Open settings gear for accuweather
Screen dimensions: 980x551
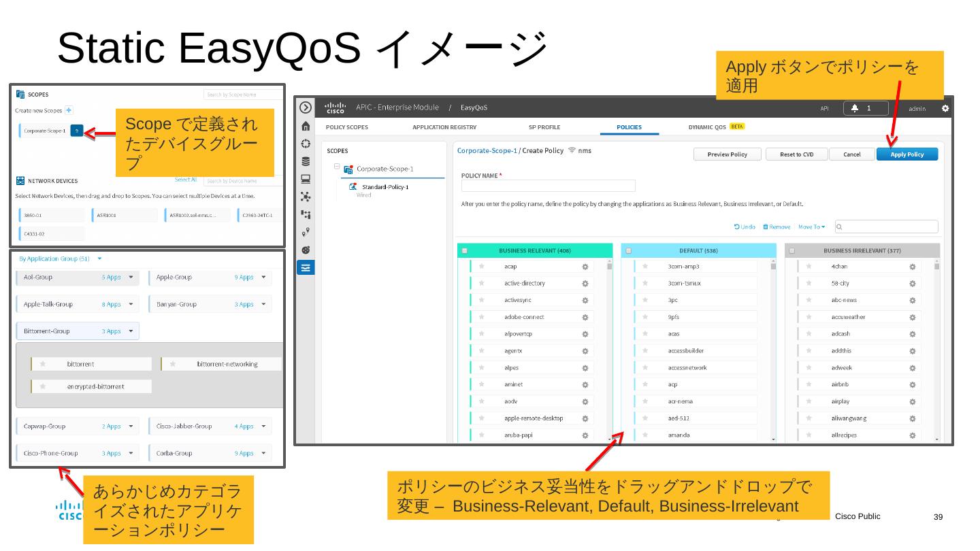point(912,317)
